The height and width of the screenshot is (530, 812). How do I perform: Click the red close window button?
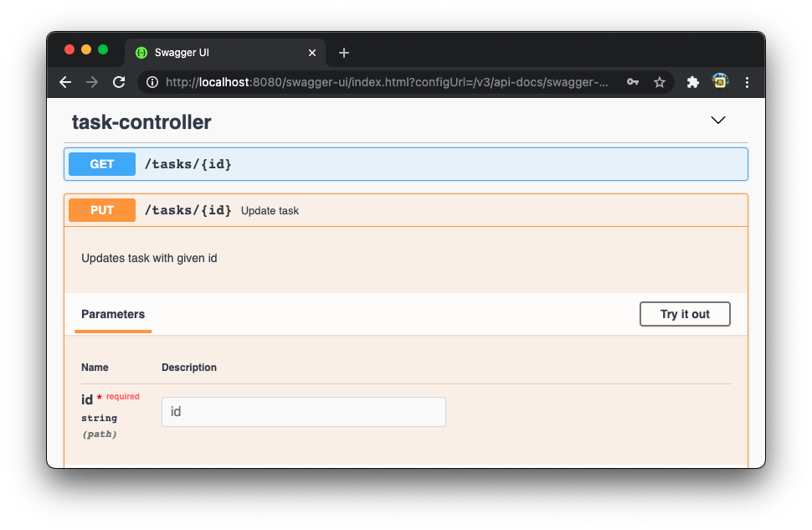69,49
